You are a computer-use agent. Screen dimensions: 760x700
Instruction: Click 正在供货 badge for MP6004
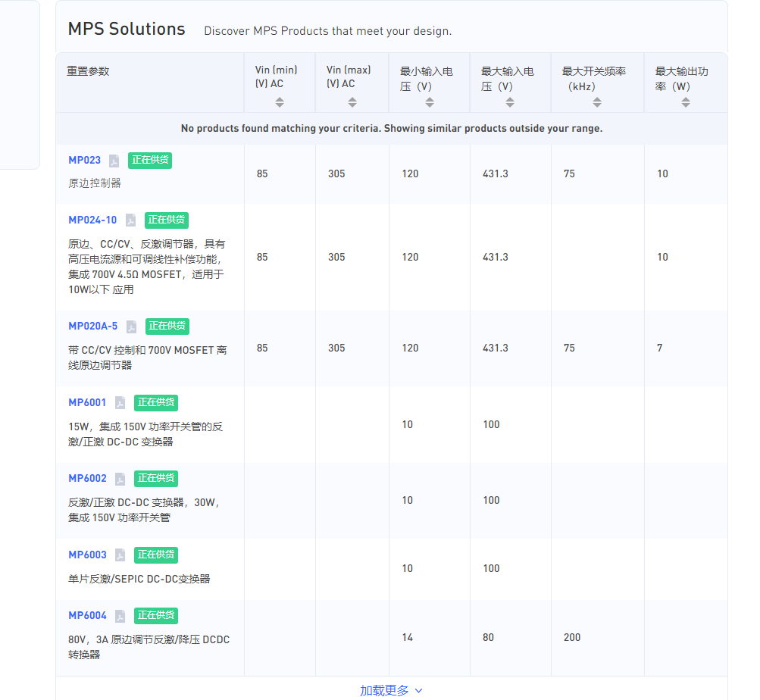[156, 616]
